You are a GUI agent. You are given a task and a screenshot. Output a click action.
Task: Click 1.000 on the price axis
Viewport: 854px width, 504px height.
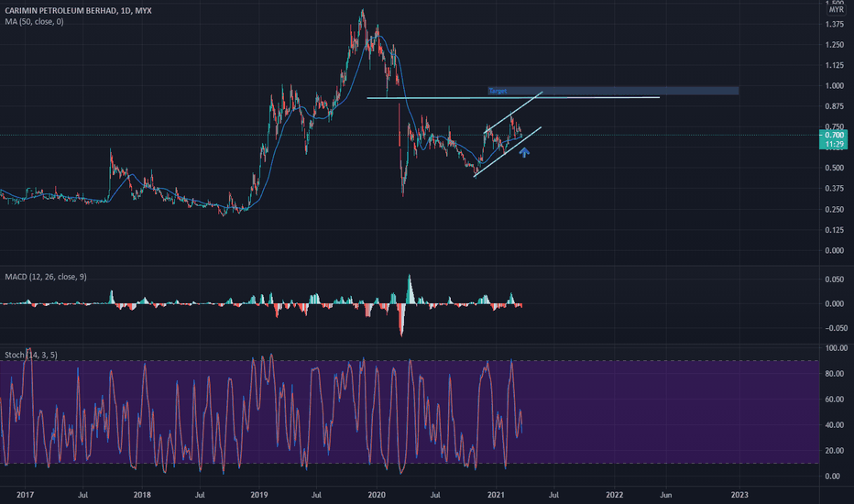tap(835, 85)
